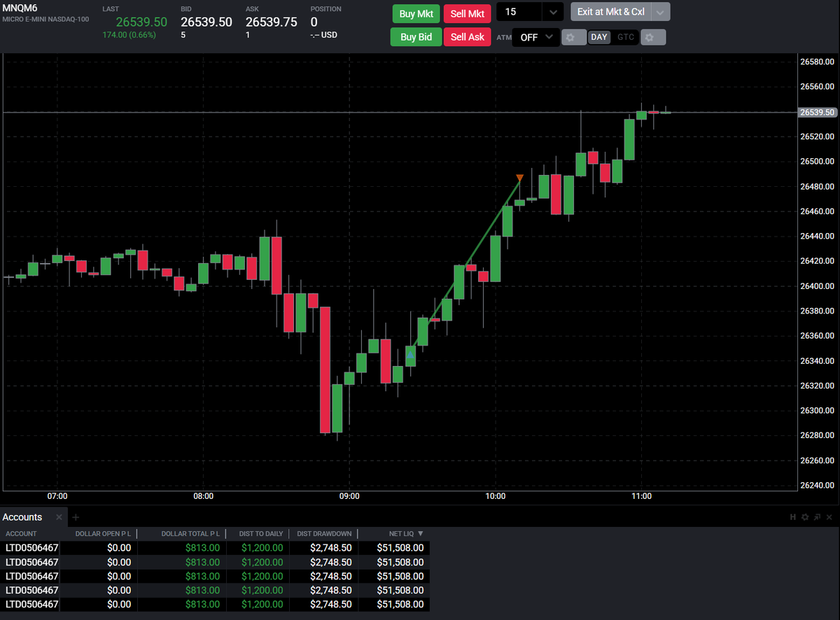Viewport: 840px width, 620px height.
Task: Click 26500.00 on price axis
Action: pos(817,162)
